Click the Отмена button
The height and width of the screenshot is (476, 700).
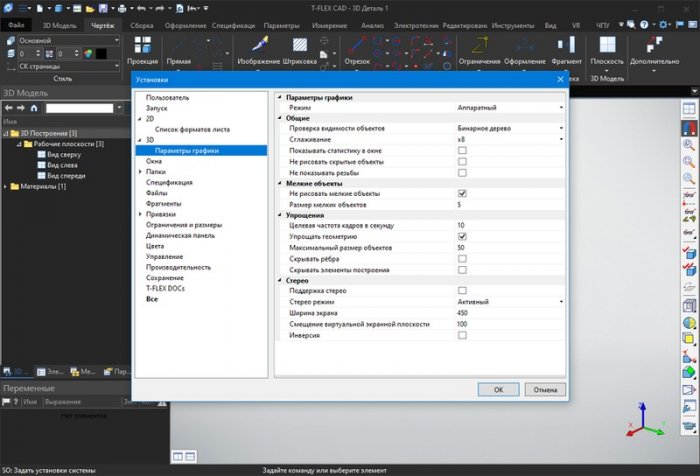(546, 390)
